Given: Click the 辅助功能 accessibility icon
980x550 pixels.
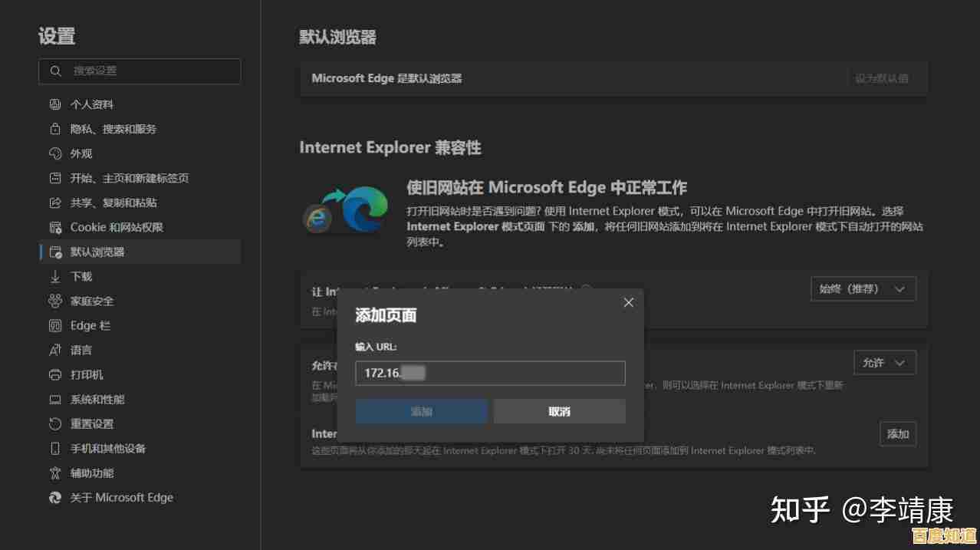Looking at the screenshot, I should pyautogui.click(x=54, y=473).
